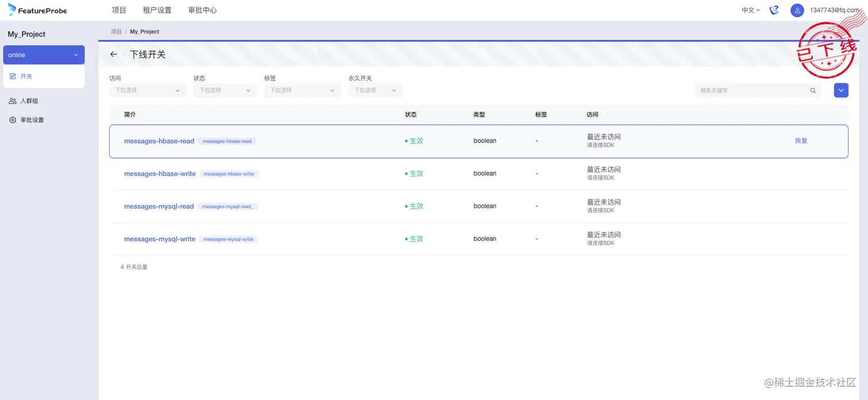Viewport: 868px width, 400px height.
Task: Click the 下线开关 page title
Action: (x=148, y=54)
